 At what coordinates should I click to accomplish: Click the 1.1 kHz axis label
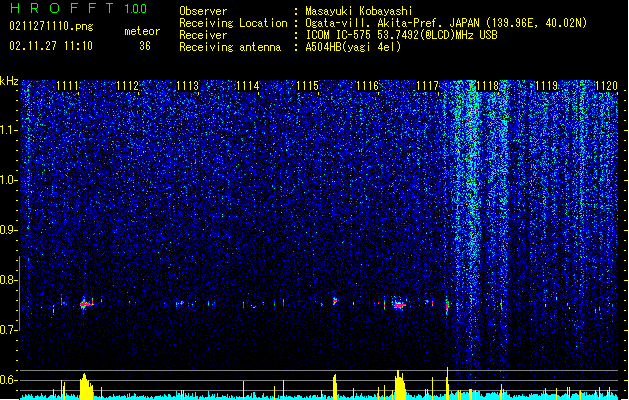[x=9, y=130]
